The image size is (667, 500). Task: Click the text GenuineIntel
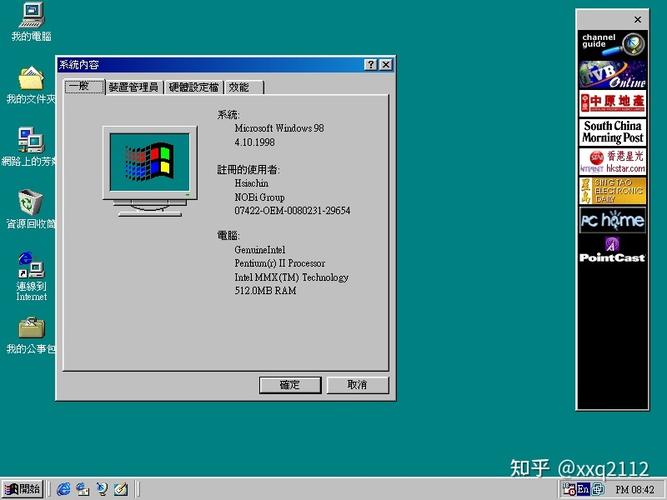point(260,250)
